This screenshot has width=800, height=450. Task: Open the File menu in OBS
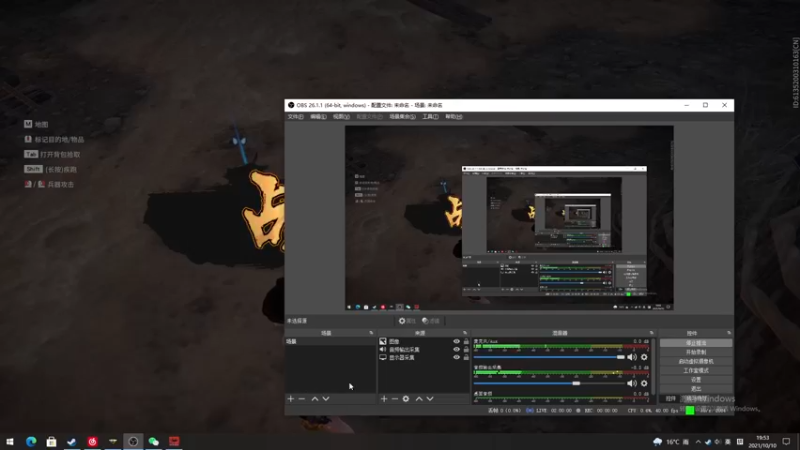[295, 117]
